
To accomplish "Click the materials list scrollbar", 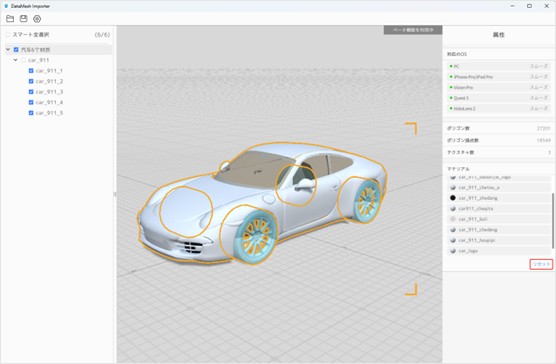I will click(x=553, y=220).
